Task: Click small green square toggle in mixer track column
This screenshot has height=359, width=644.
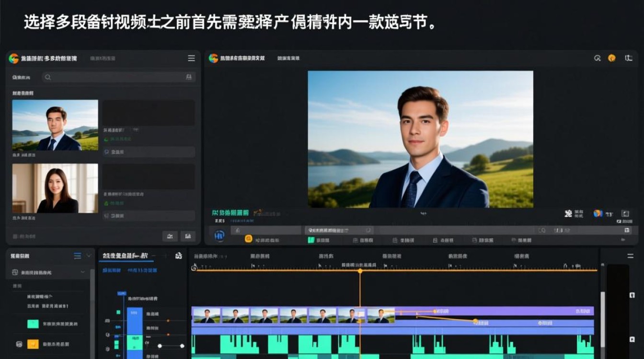Action: (118, 312)
